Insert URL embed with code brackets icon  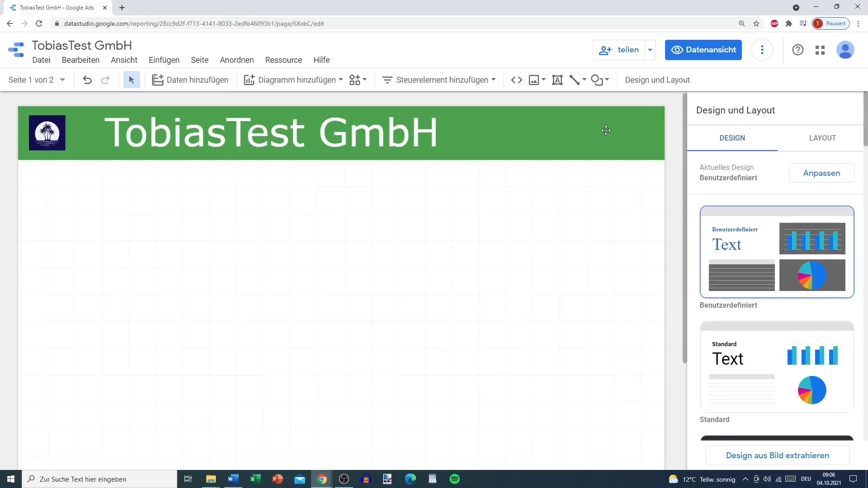pyautogui.click(x=517, y=80)
